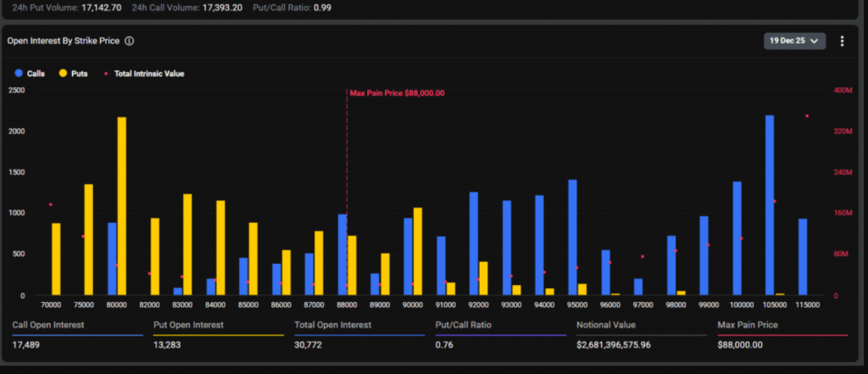868x374 pixels.
Task: Click the call bar at 115000 strike
Action: tap(803, 257)
